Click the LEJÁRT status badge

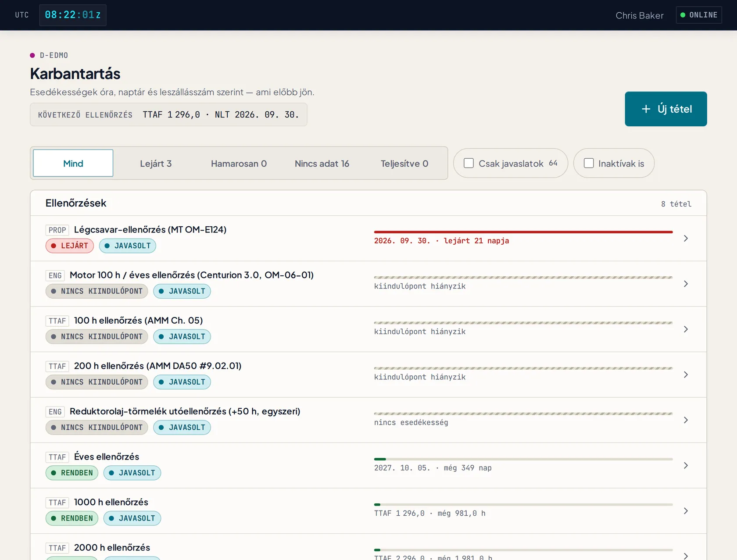70,246
